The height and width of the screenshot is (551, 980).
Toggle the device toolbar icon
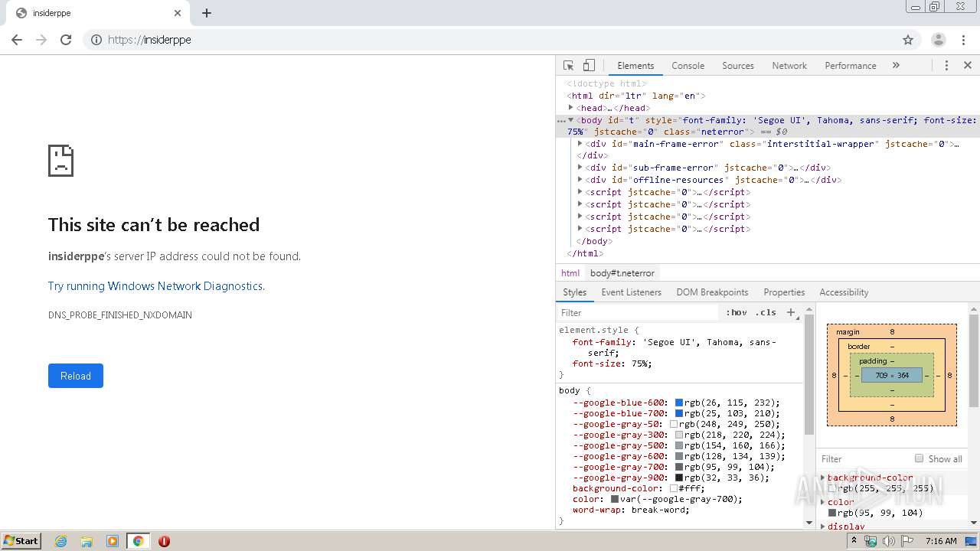coord(589,66)
